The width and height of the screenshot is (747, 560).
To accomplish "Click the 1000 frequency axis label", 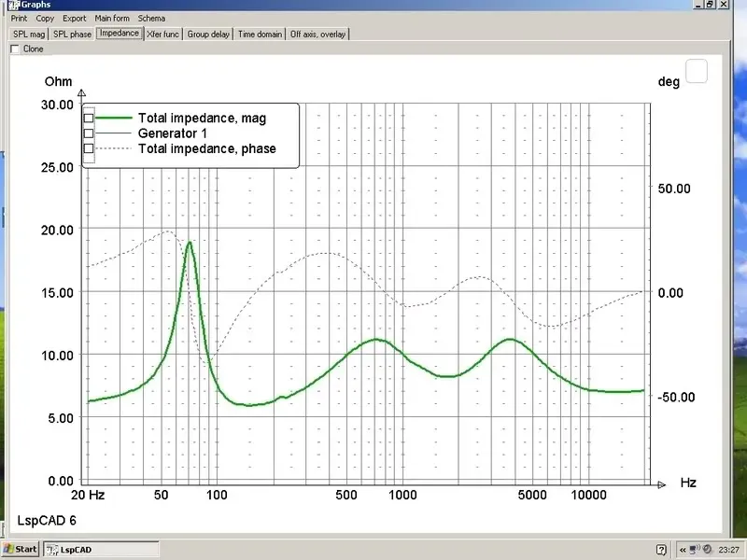I will [402, 495].
